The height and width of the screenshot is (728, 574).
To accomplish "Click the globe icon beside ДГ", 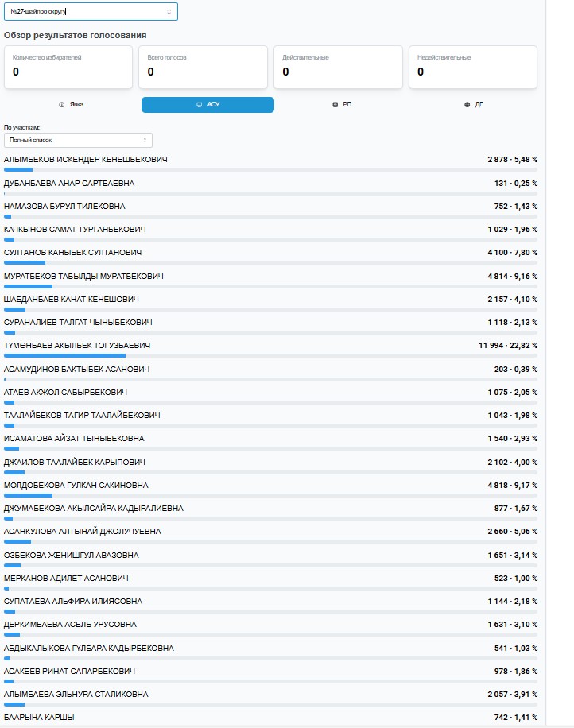I will click(x=467, y=105).
